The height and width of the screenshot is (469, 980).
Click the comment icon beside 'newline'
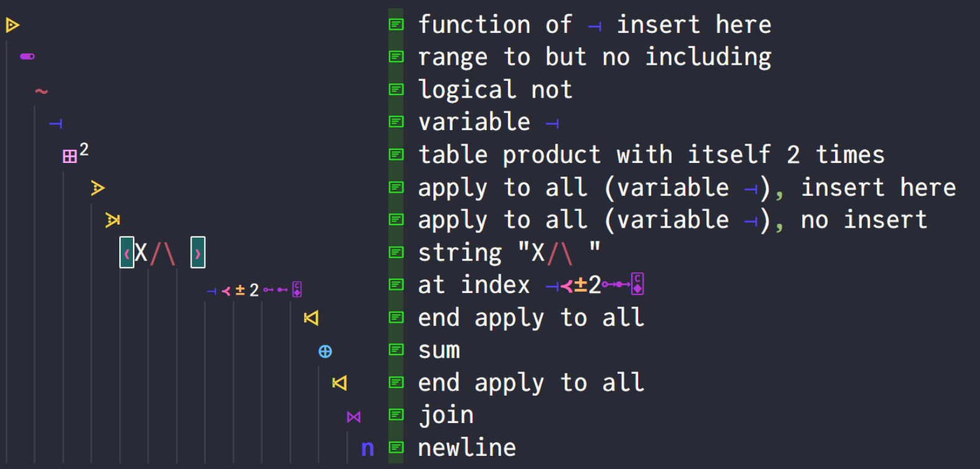point(396,447)
